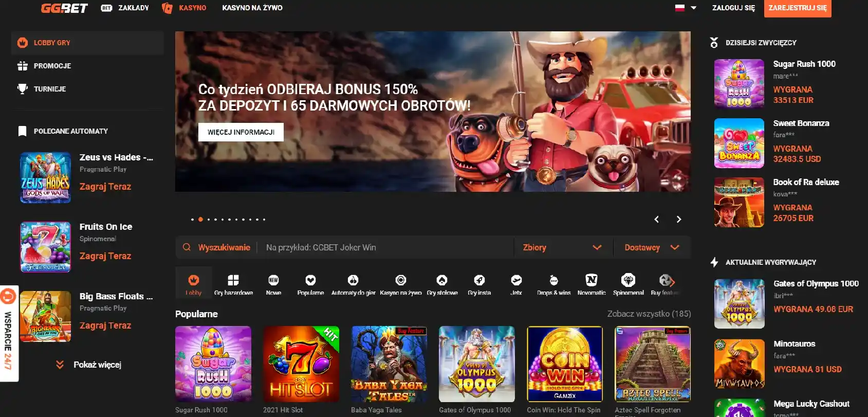Viewport: 868px width, 417px height.
Task: Open the Novomatic provider category icon
Action: point(591,280)
